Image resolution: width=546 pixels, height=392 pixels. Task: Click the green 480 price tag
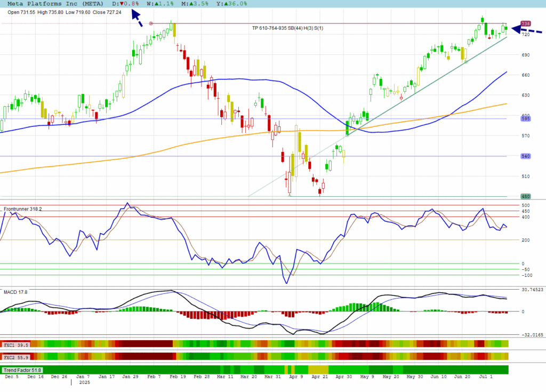click(525, 196)
